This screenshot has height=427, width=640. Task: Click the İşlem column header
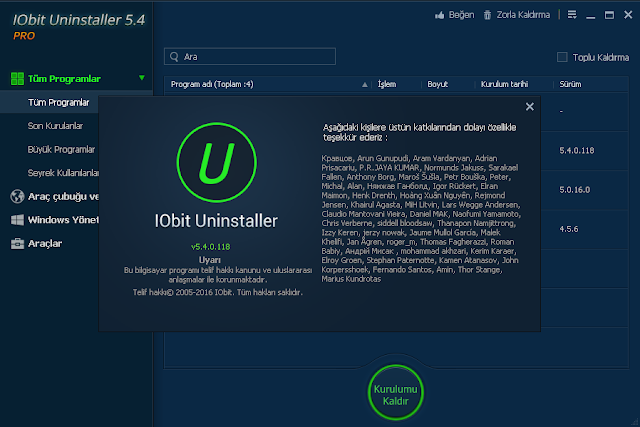pyautogui.click(x=387, y=84)
